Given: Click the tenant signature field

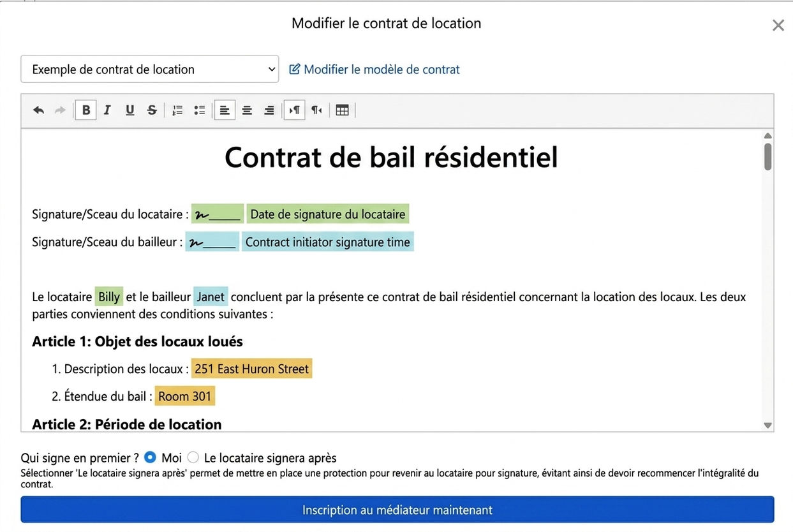Looking at the screenshot, I should [x=218, y=214].
